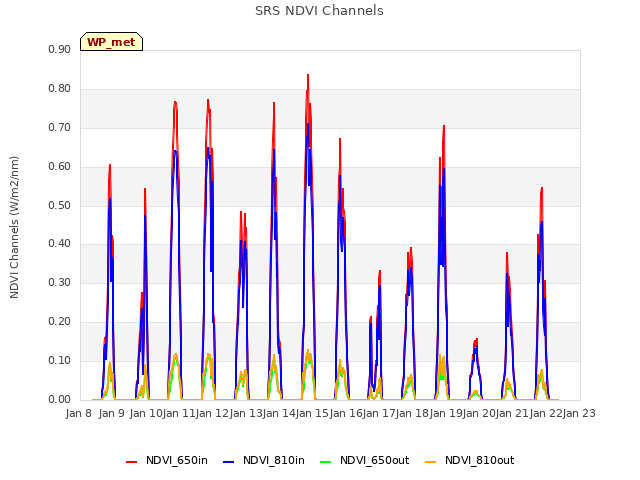Select the NDVI_650in legend label
The image size is (640, 480).
(177, 460)
